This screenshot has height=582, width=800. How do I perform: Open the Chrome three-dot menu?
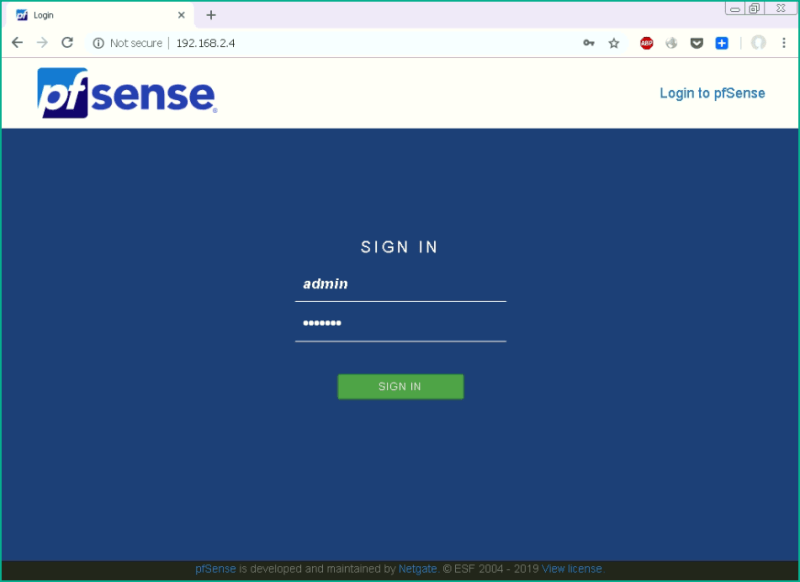tap(784, 43)
